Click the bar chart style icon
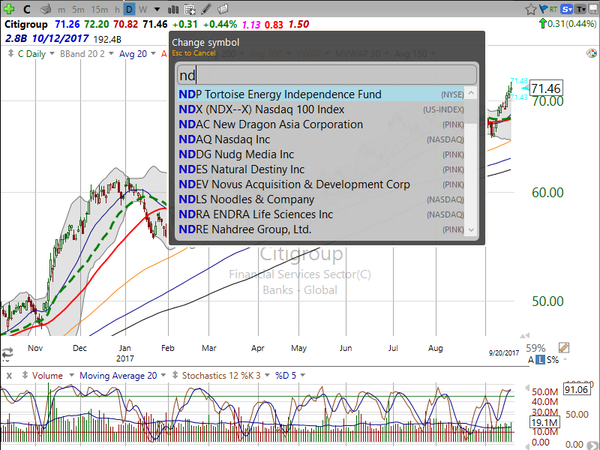 174,9
